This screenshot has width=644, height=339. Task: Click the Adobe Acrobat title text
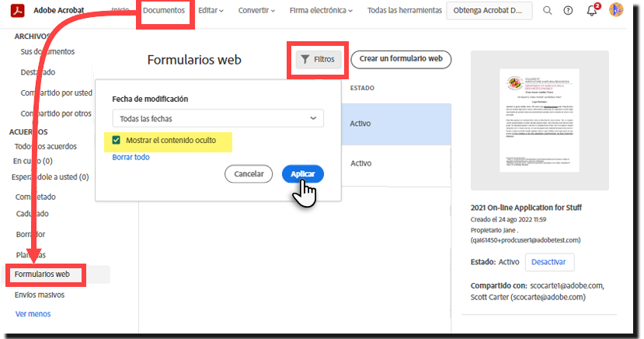(x=59, y=11)
